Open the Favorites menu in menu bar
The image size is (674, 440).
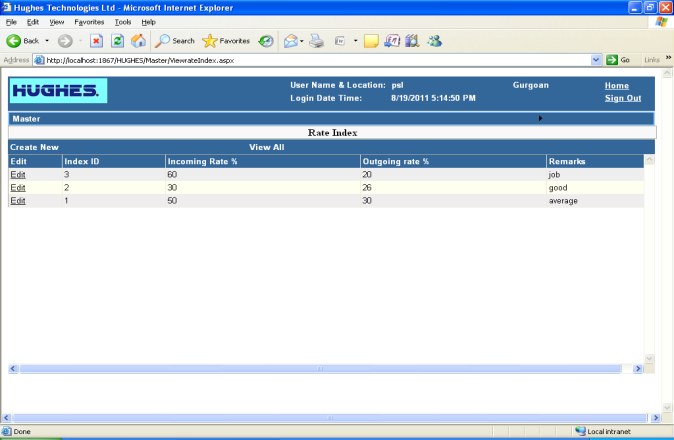(89, 21)
